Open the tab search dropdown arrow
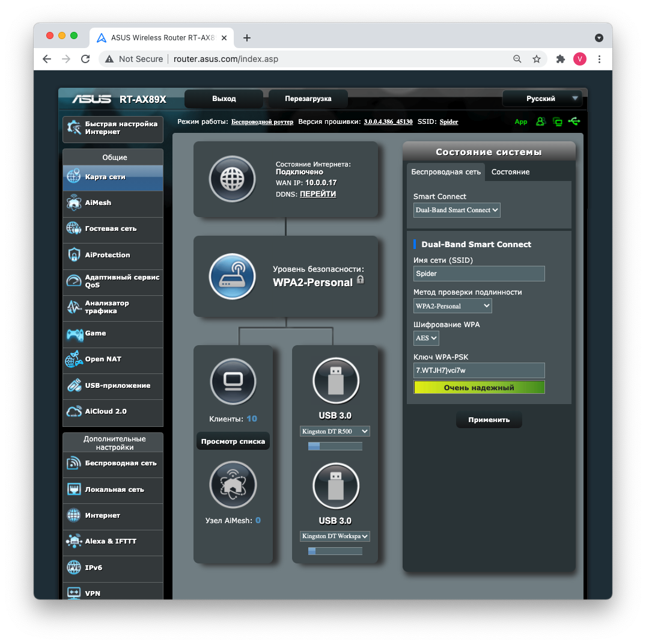646x644 pixels. click(x=599, y=38)
